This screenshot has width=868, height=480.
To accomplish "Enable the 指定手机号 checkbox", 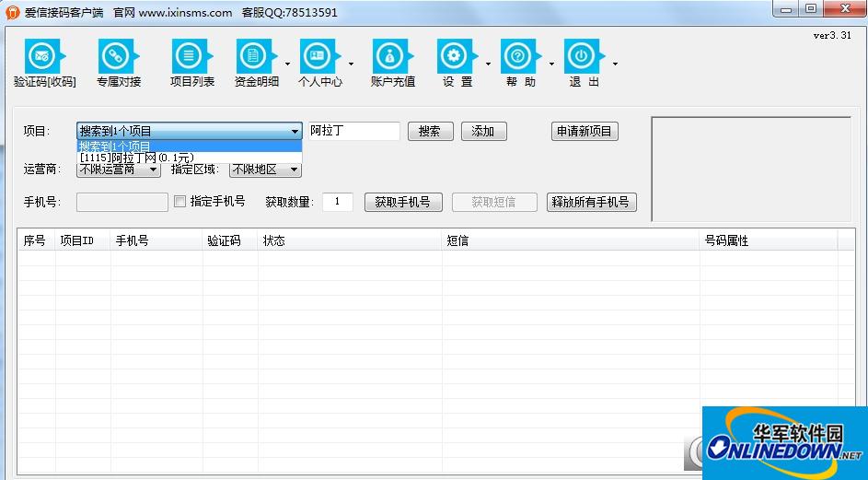I will click(x=179, y=201).
